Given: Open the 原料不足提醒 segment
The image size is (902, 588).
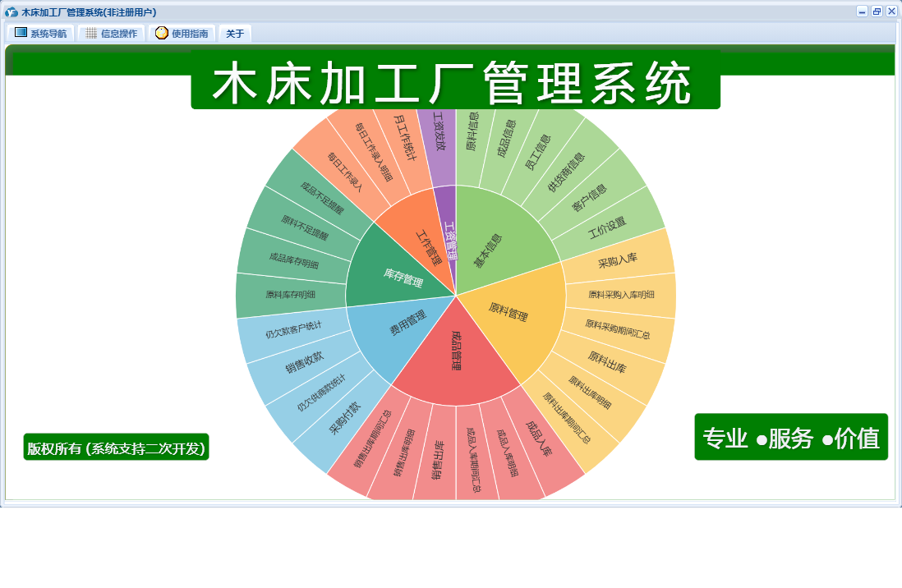Looking at the screenshot, I should 304,227.
